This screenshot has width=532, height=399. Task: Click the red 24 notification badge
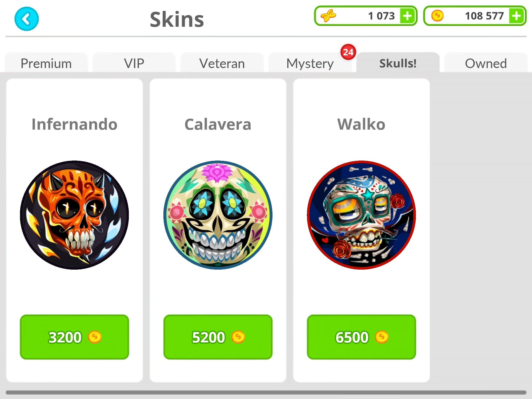tap(348, 52)
